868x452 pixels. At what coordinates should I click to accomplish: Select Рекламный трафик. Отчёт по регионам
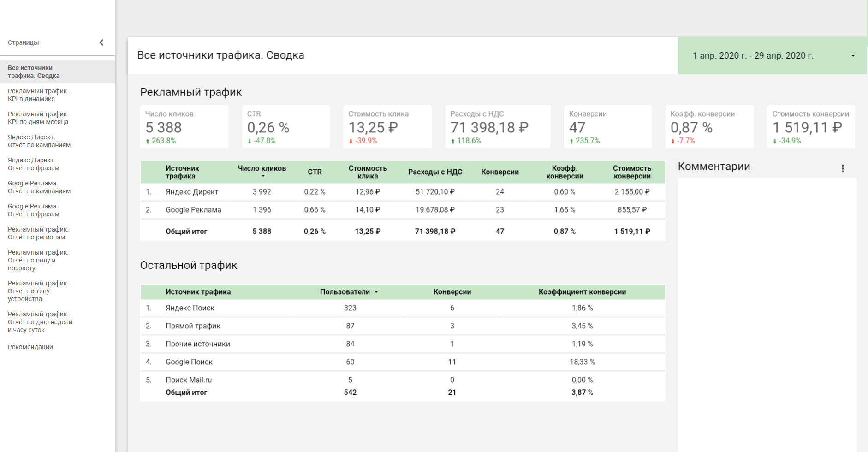pos(38,233)
